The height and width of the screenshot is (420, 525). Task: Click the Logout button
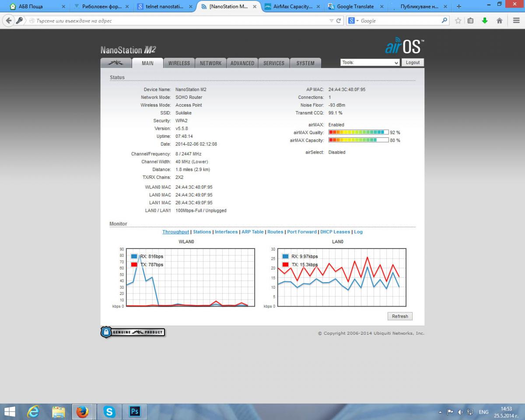413,63
